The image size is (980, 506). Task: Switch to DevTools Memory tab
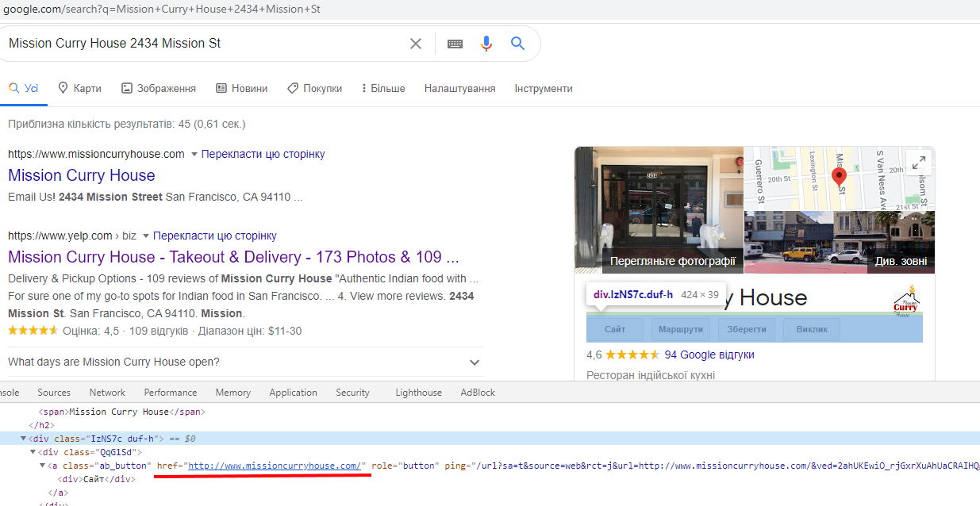[233, 392]
